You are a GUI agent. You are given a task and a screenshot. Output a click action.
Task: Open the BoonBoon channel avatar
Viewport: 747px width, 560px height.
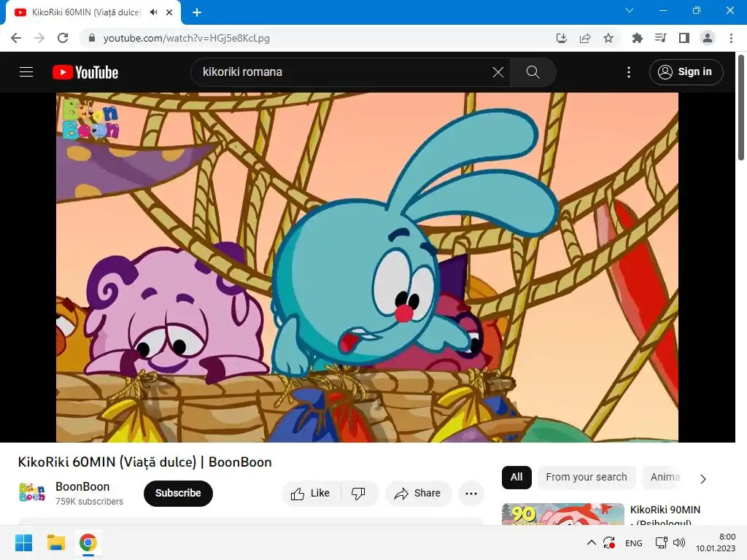tap(32, 492)
